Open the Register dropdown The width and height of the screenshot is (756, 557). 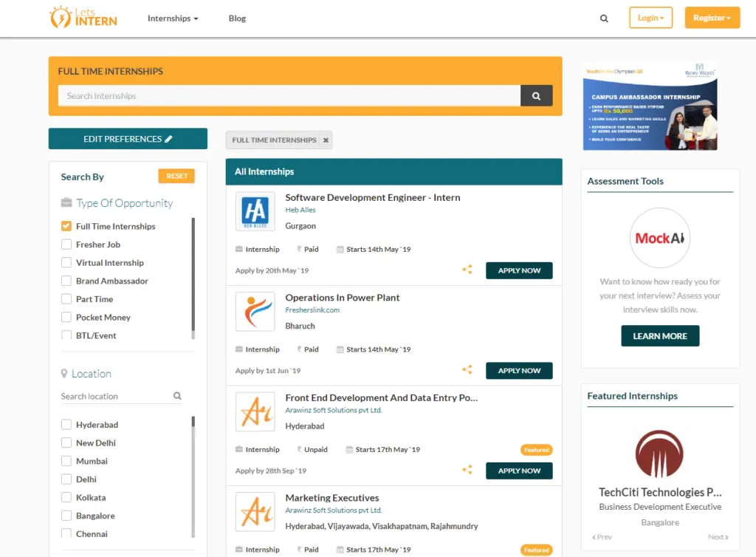712,18
